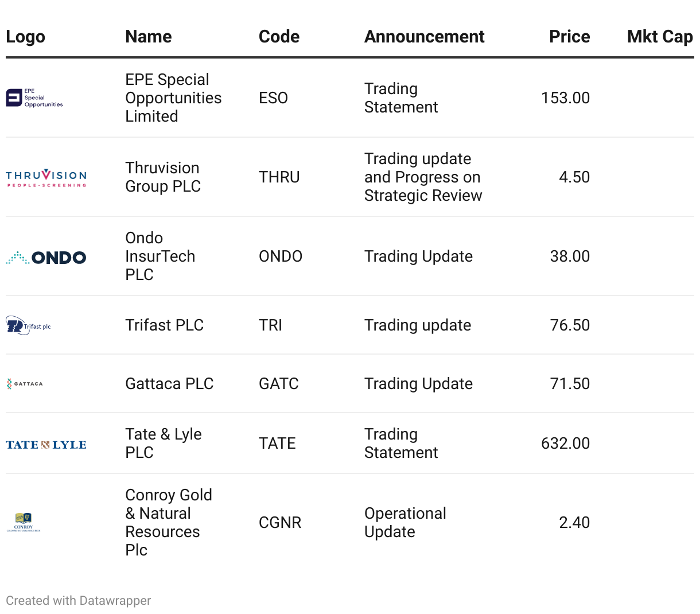
Task: Click the Logo column header
Action: pyautogui.click(x=25, y=37)
